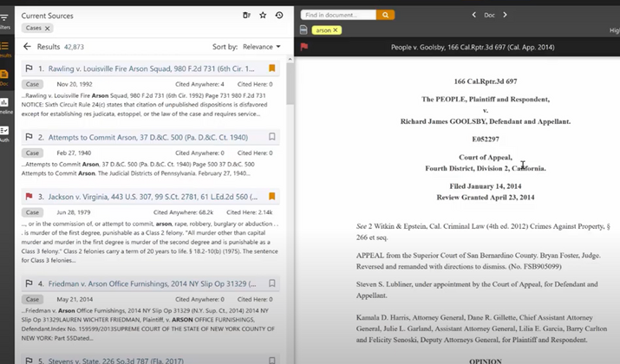Bookmark the Stevens v. State result
This screenshot has height=364, width=620.
[272, 361]
